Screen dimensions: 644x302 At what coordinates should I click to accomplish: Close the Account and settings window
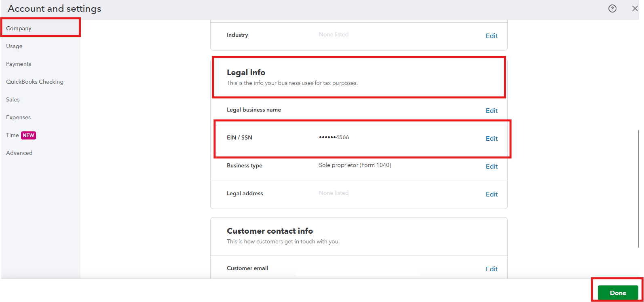(635, 8)
